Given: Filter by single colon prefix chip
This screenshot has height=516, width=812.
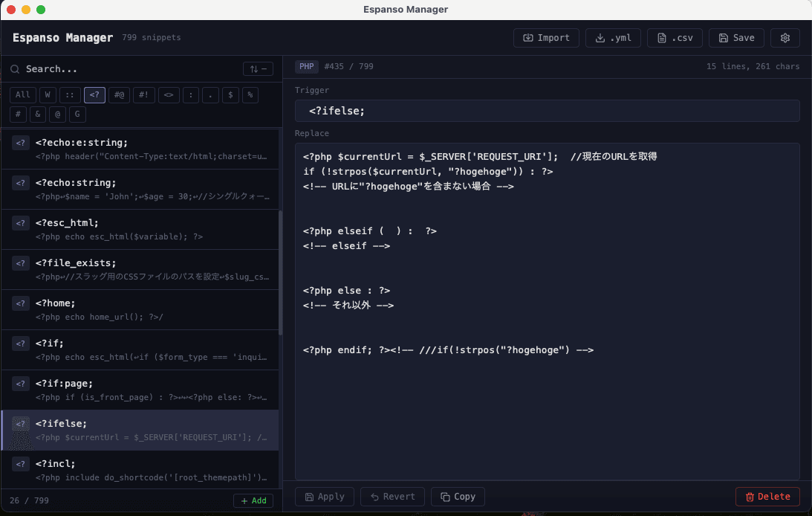Looking at the screenshot, I should click(191, 95).
